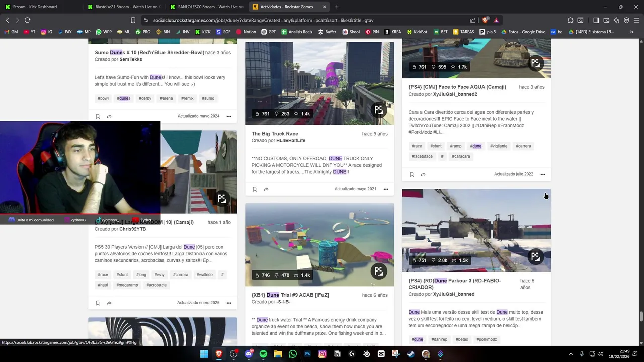
Task: Open Dune Parkour 3 thumbnail image
Action: point(476,230)
